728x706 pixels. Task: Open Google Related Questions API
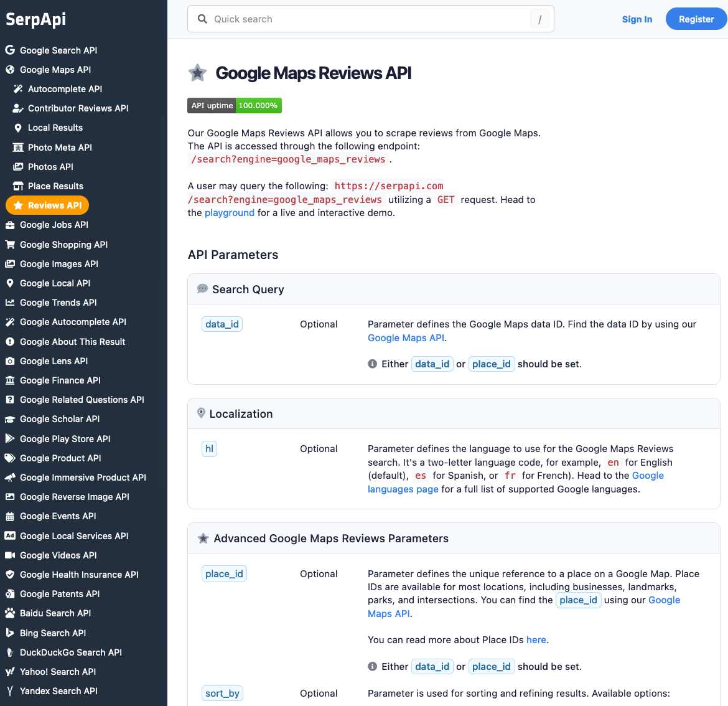(82, 400)
